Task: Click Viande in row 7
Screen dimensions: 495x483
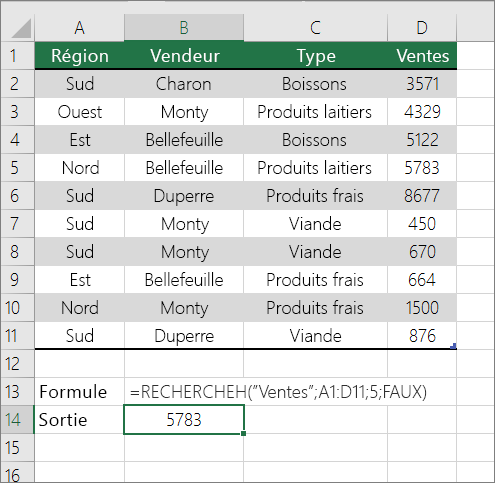Action: pyautogui.click(x=315, y=224)
